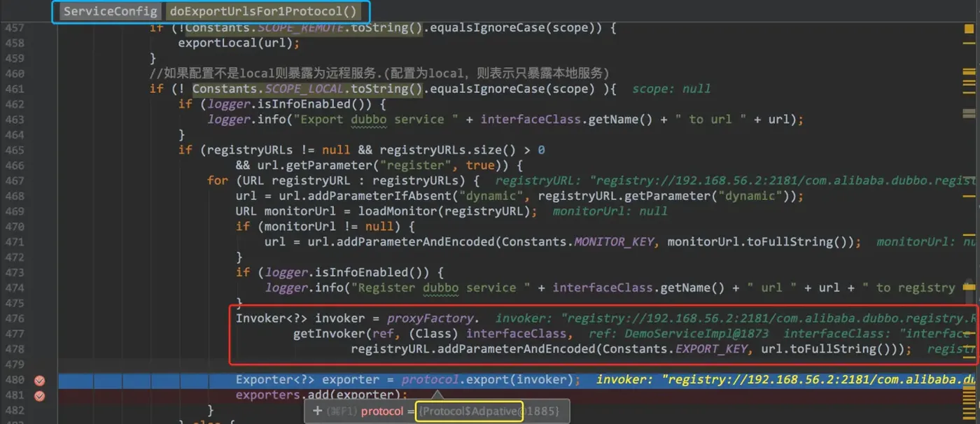
Task: Click the yellow inspection indicator atop scrollbar
Action: coord(969,27)
